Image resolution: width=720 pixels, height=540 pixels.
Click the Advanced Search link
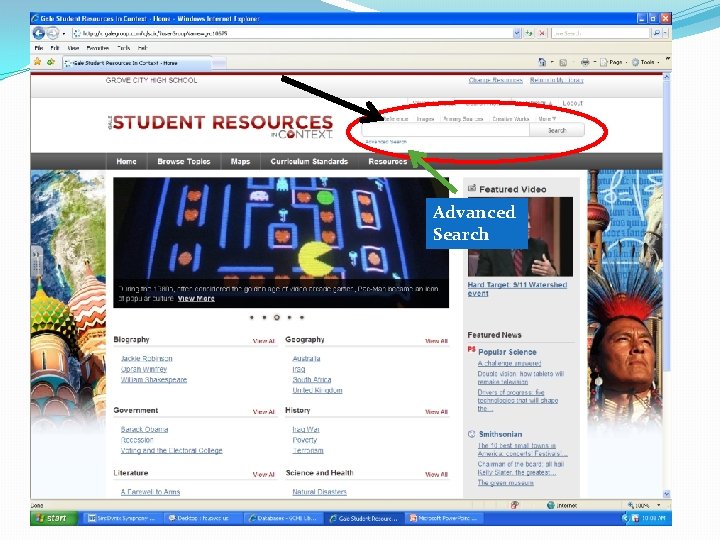pyautogui.click(x=386, y=142)
